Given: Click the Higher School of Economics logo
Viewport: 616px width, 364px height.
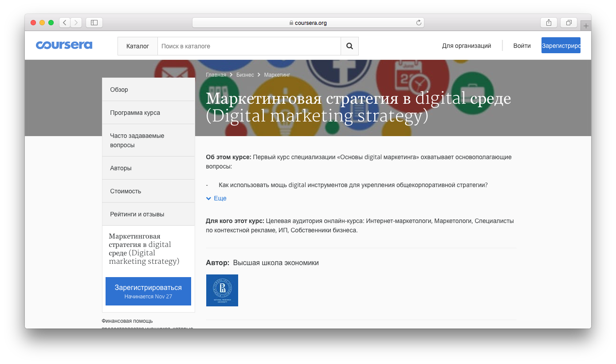Looking at the screenshot, I should [x=222, y=290].
